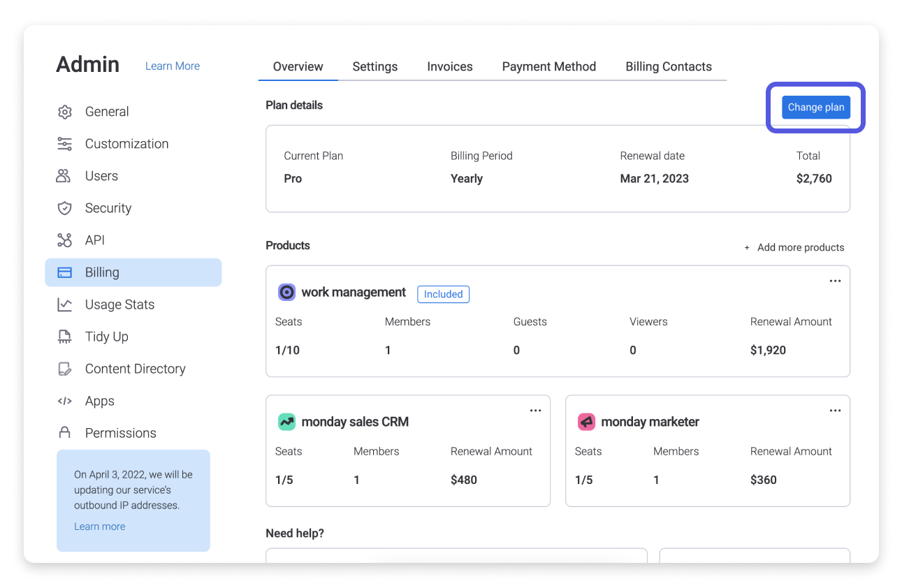The height and width of the screenshot is (588, 902).
Task: Click the Apps code brackets icon
Action: coord(64,401)
